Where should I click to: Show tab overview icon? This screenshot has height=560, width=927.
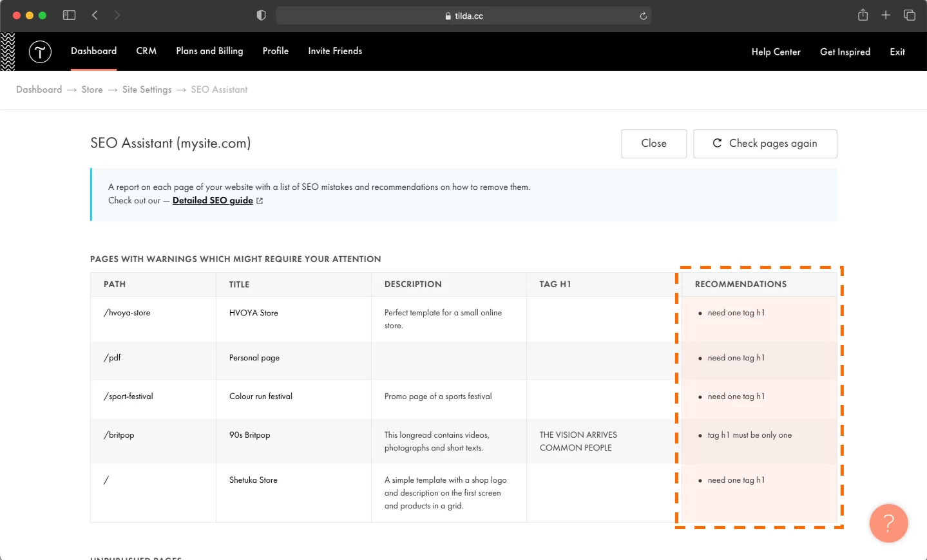(909, 15)
